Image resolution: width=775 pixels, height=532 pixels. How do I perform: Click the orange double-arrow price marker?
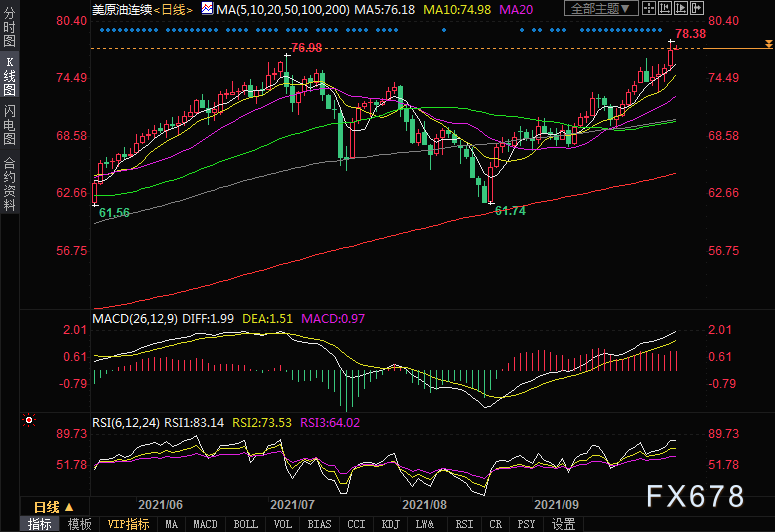(x=769, y=44)
